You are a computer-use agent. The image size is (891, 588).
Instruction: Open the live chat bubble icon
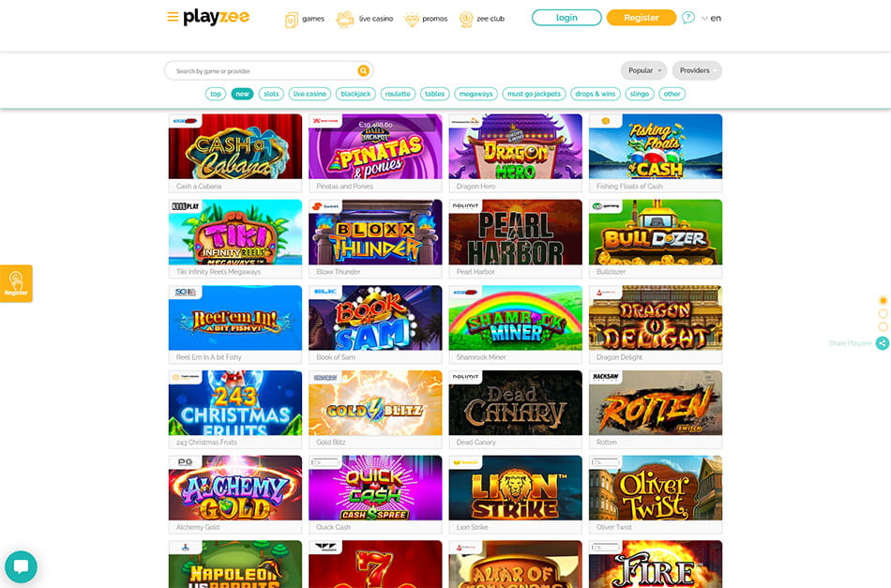tap(21, 566)
